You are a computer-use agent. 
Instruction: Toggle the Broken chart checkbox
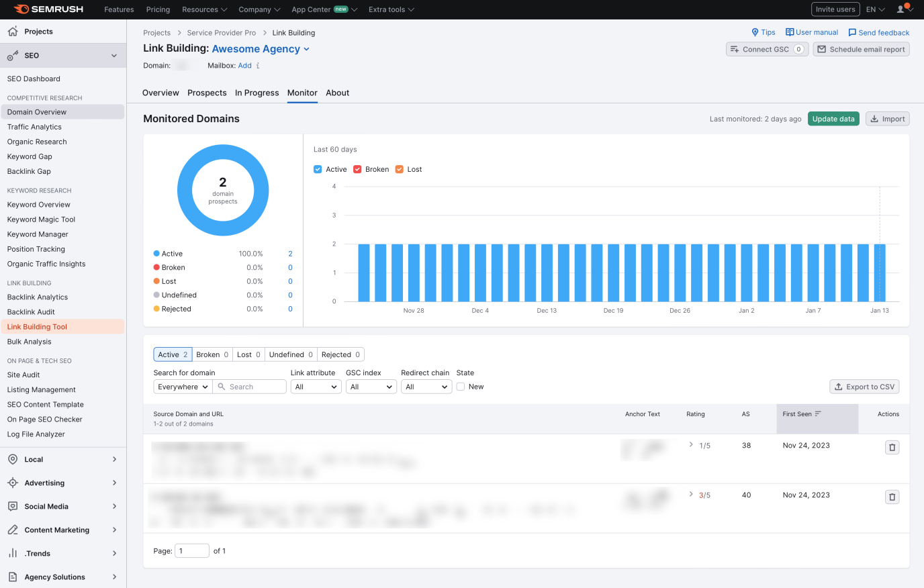pyautogui.click(x=357, y=169)
